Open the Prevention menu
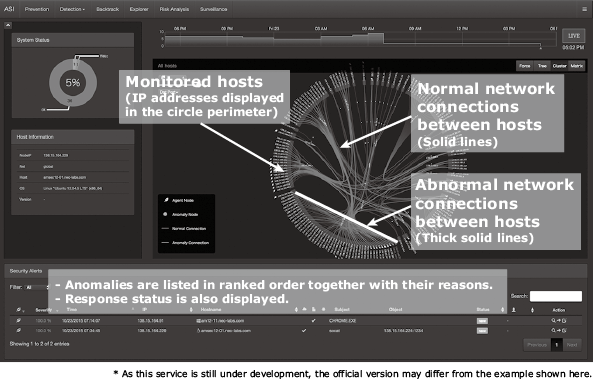593x380 pixels. (37, 9)
